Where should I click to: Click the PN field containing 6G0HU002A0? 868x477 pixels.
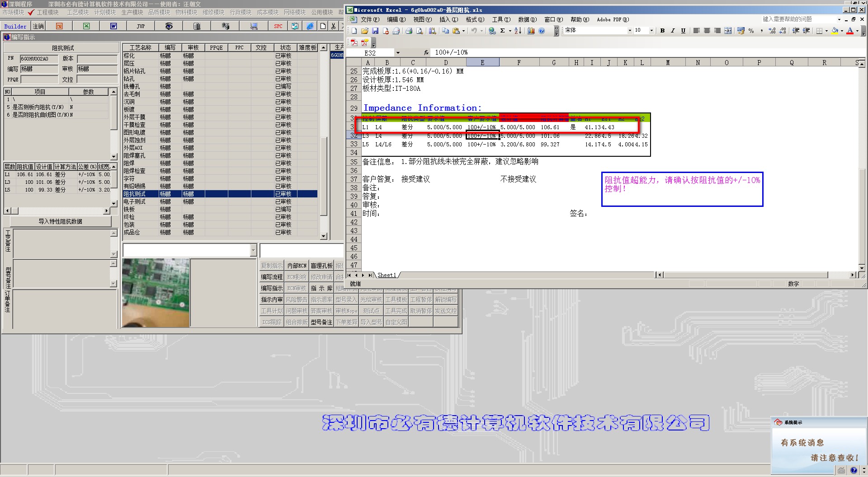pos(39,59)
